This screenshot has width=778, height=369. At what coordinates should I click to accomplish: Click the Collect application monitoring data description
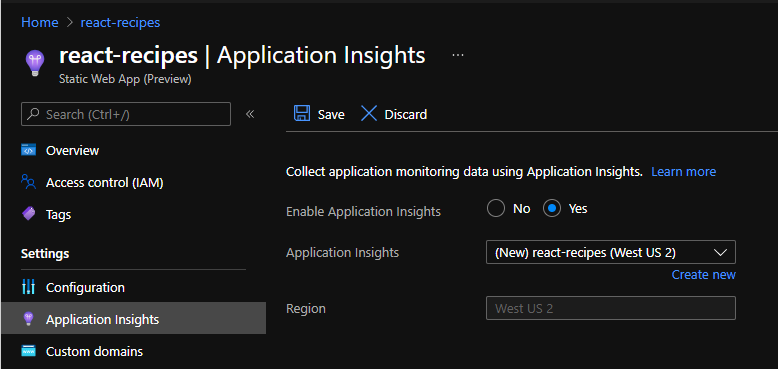464,172
